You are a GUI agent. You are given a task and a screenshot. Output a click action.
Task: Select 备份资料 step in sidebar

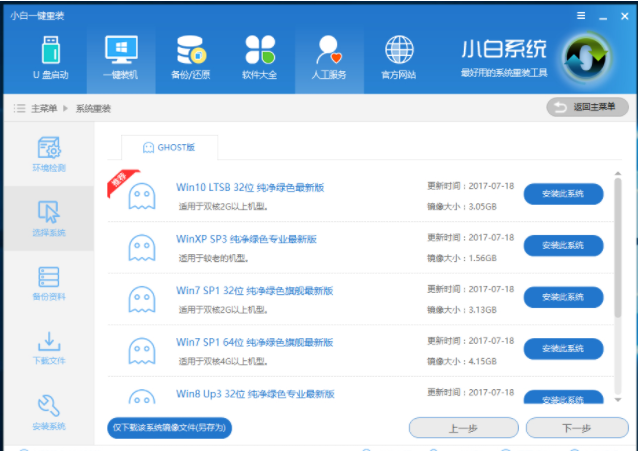tap(48, 283)
